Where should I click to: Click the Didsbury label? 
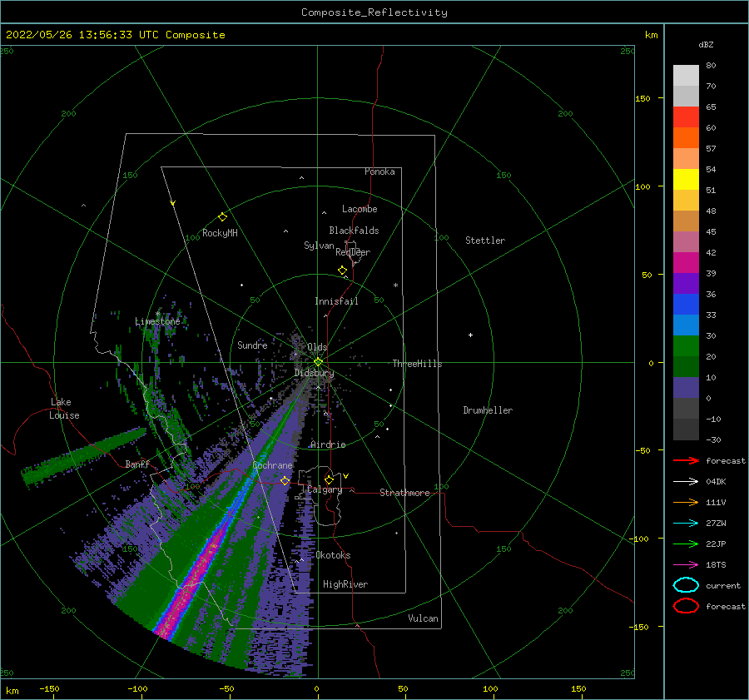pos(314,373)
